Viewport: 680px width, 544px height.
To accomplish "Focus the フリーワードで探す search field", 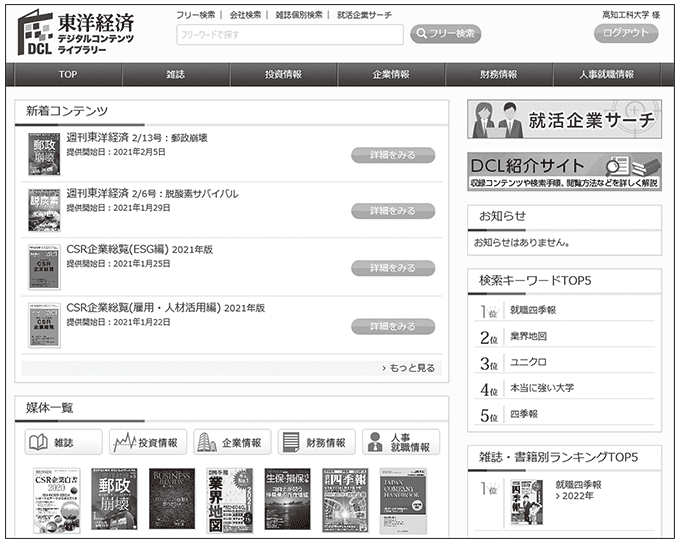I will 290,35.
